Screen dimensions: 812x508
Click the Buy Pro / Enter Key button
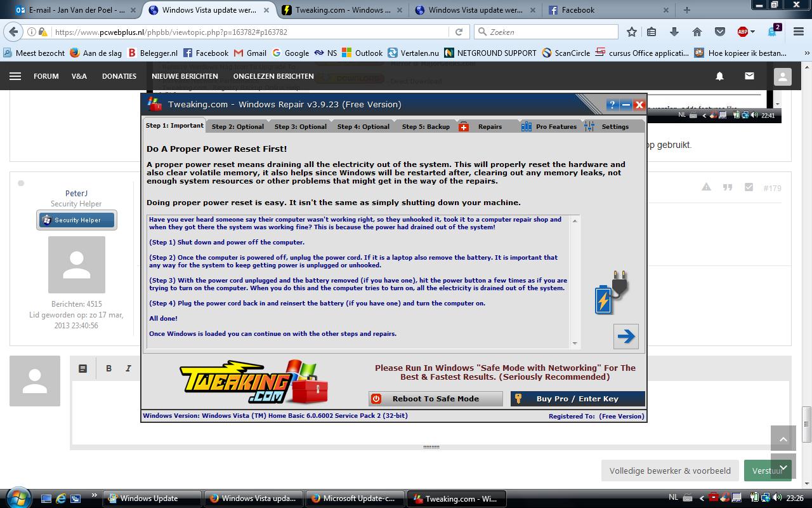577,399
